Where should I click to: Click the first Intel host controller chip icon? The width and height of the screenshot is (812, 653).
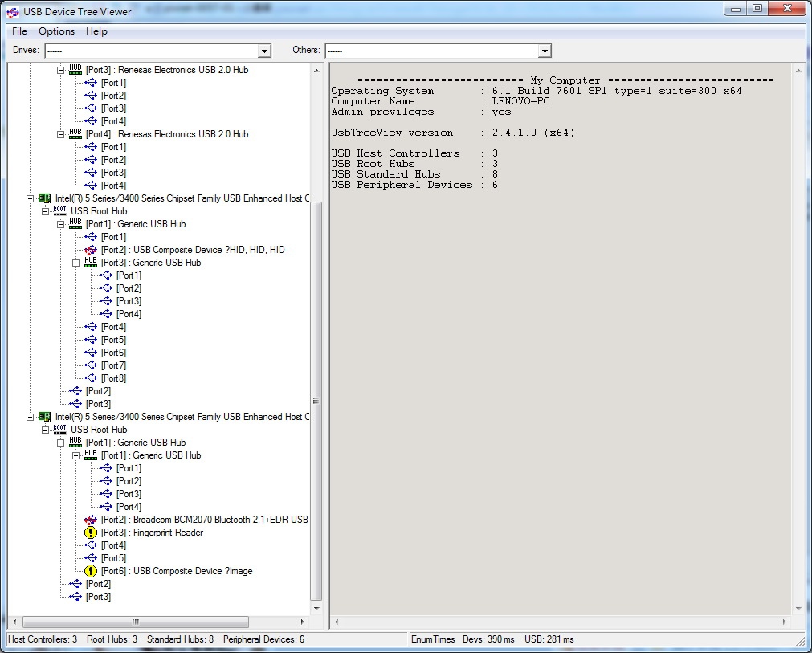click(x=45, y=198)
